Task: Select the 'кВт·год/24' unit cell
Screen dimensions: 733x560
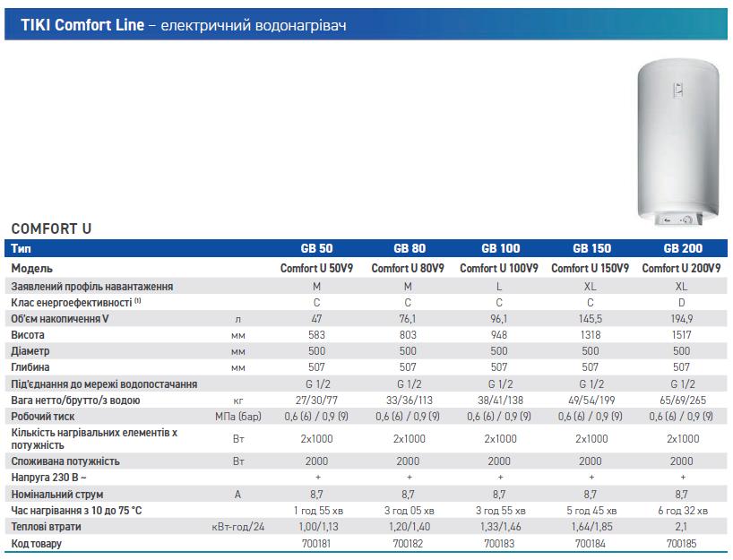Action: tap(237, 527)
